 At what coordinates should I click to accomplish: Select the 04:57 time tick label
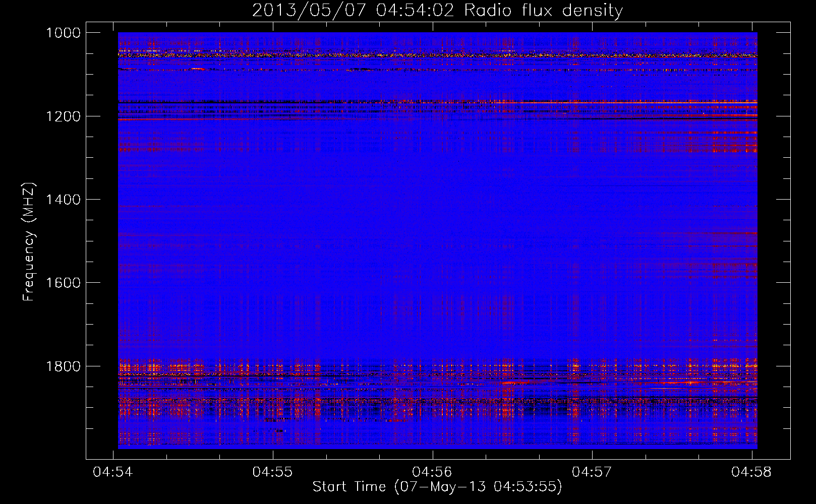[592, 472]
